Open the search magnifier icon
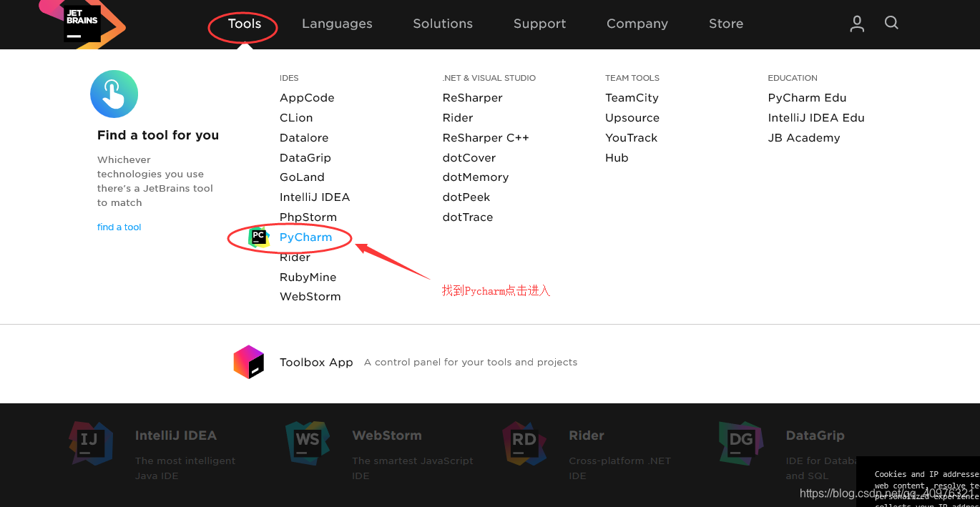980x507 pixels. pyautogui.click(x=891, y=23)
